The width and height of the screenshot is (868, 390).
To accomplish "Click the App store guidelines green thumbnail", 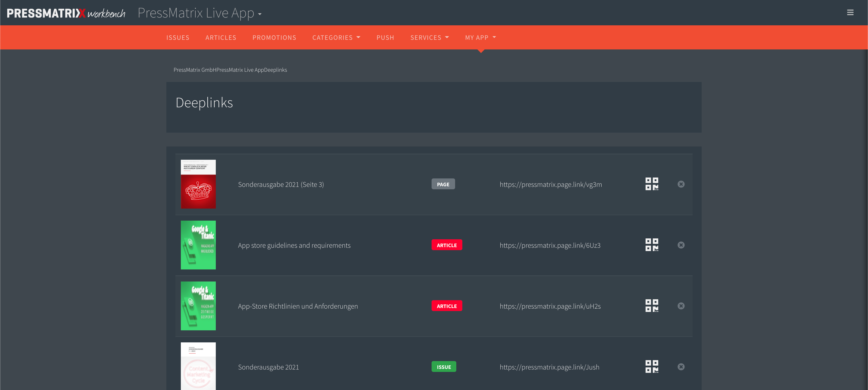I will (x=198, y=245).
